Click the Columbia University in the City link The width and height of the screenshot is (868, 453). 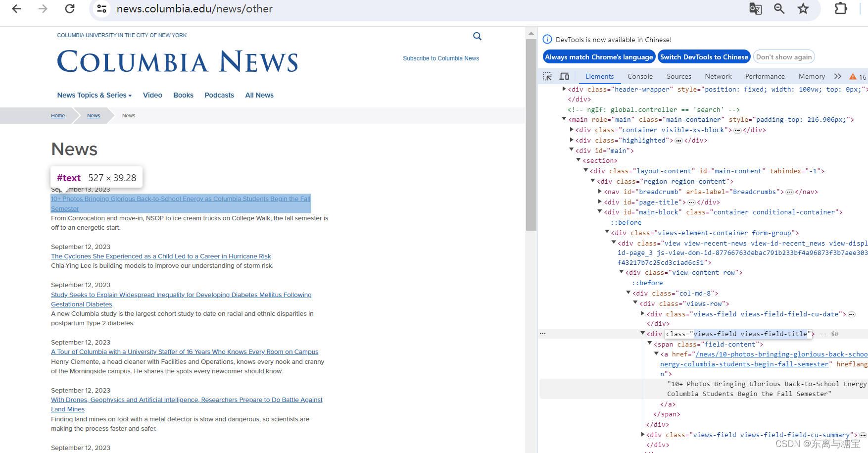click(x=122, y=35)
